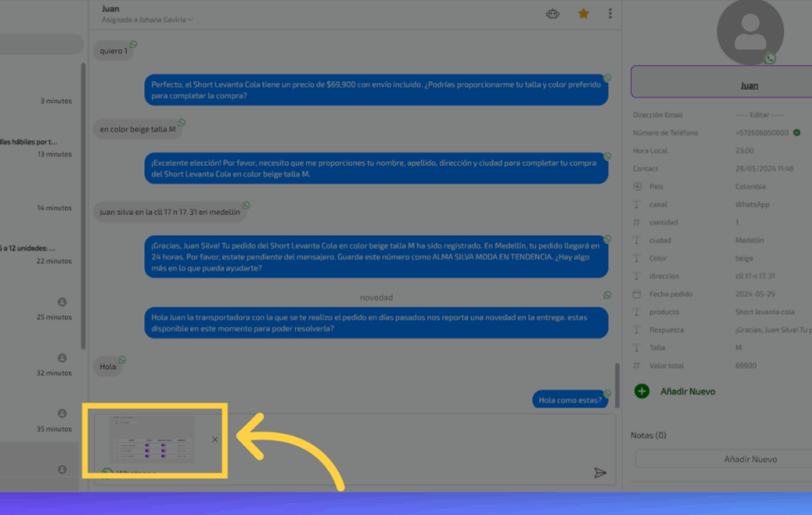
Task: Select the conversation from 25 minutos ago
Action: coord(40,309)
